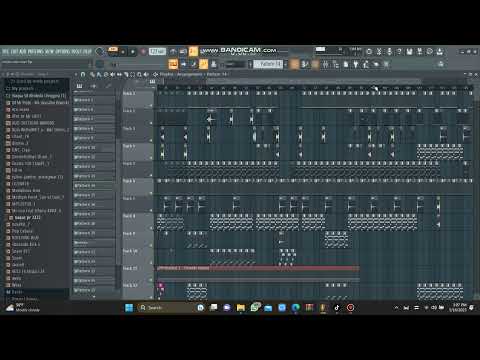The image size is (480, 360).
Task: Toggle the Track 8 mute switch
Action: pos(151,228)
